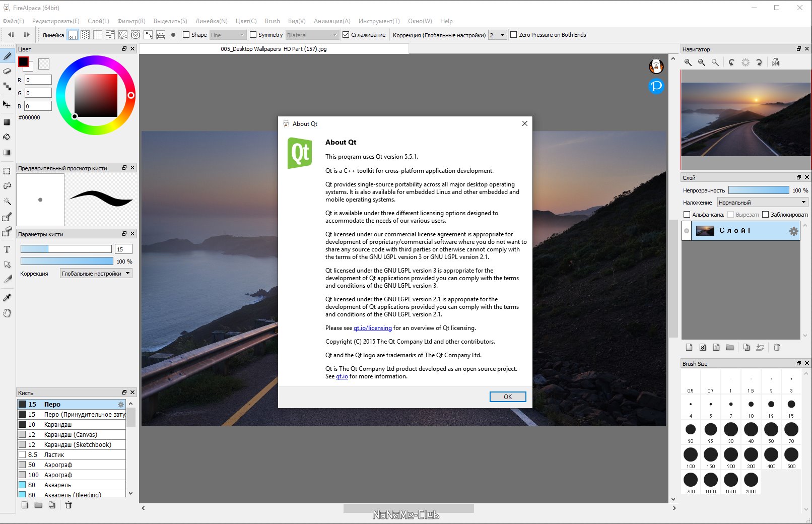Turn snap off with the 'off' icon
812x524 pixels.
tap(73, 35)
